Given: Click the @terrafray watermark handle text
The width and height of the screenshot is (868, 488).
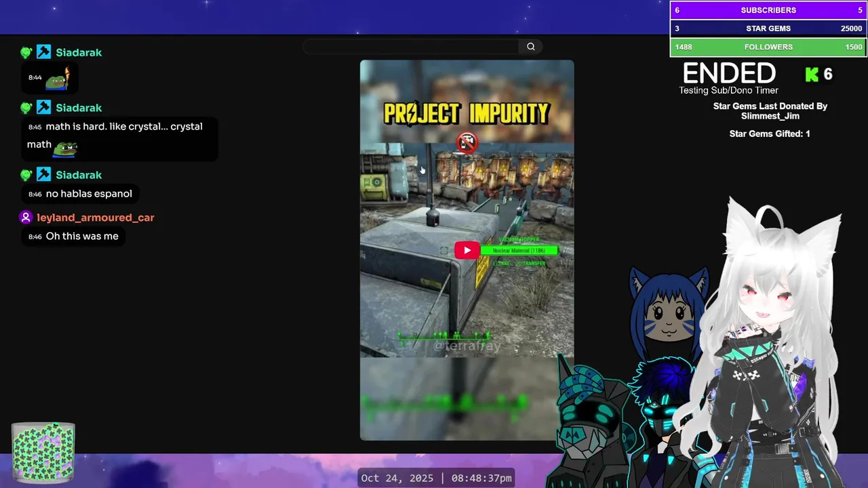Looking at the screenshot, I should click(x=467, y=346).
